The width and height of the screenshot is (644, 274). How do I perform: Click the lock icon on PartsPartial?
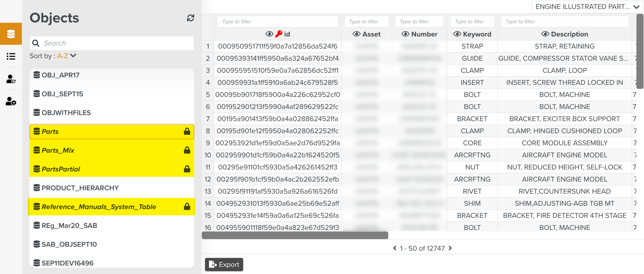tap(187, 169)
